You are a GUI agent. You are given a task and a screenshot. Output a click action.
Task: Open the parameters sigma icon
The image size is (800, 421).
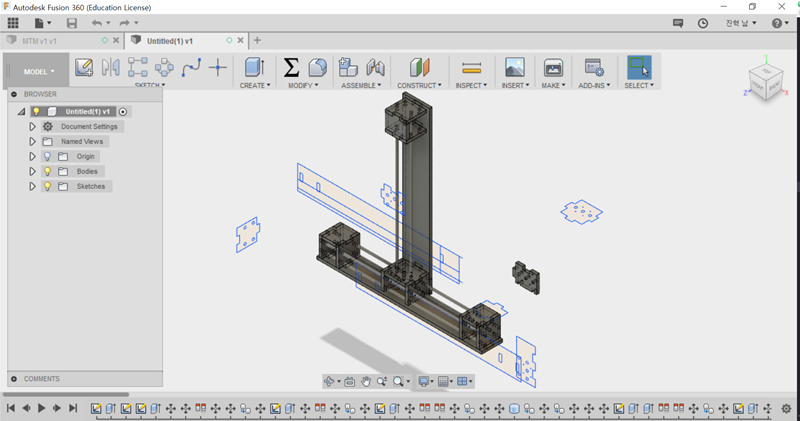[291, 67]
